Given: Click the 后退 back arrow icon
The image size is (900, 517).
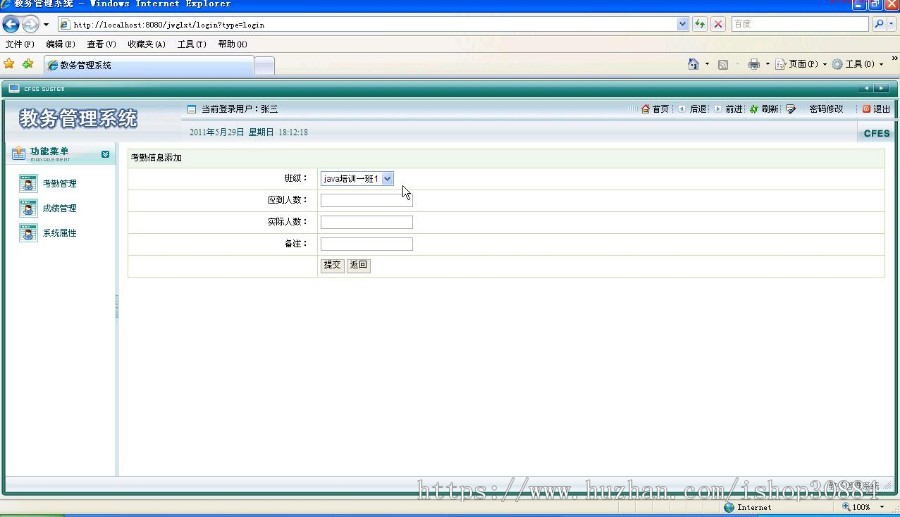Looking at the screenshot, I should tap(681, 109).
